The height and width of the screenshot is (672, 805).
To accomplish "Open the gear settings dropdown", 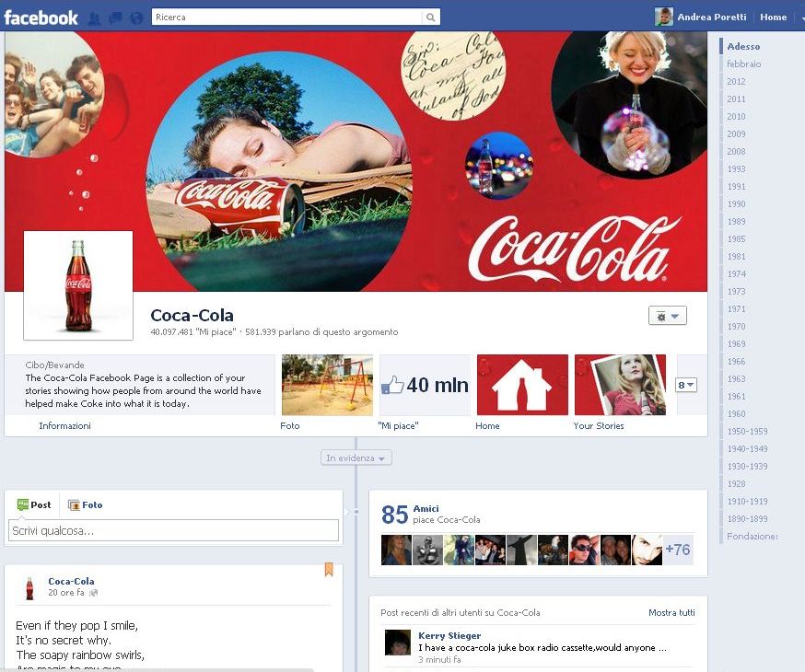I will pyautogui.click(x=668, y=316).
